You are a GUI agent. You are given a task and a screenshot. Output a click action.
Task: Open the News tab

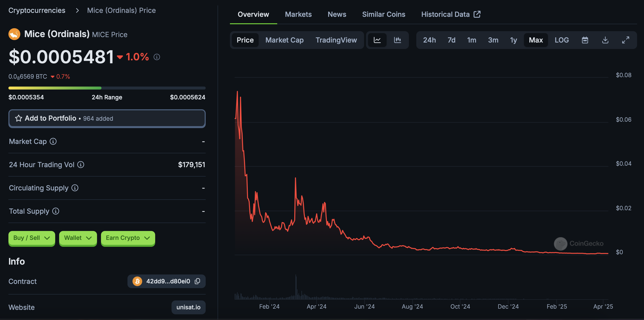coord(337,15)
